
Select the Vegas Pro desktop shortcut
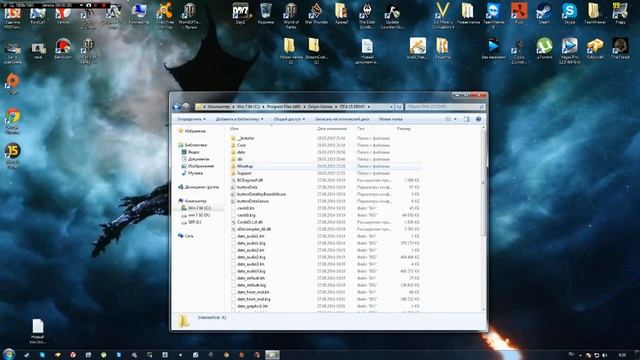(x=569, y=51)
